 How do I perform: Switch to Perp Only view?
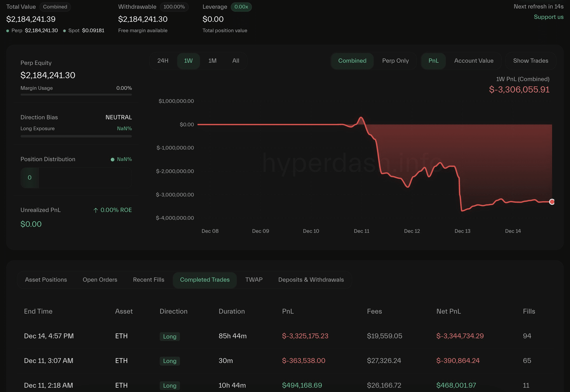[x=395, y=61]
